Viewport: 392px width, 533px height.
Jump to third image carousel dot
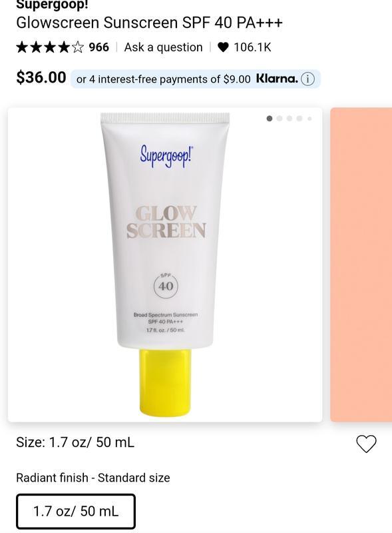click(x=290, y=119)
